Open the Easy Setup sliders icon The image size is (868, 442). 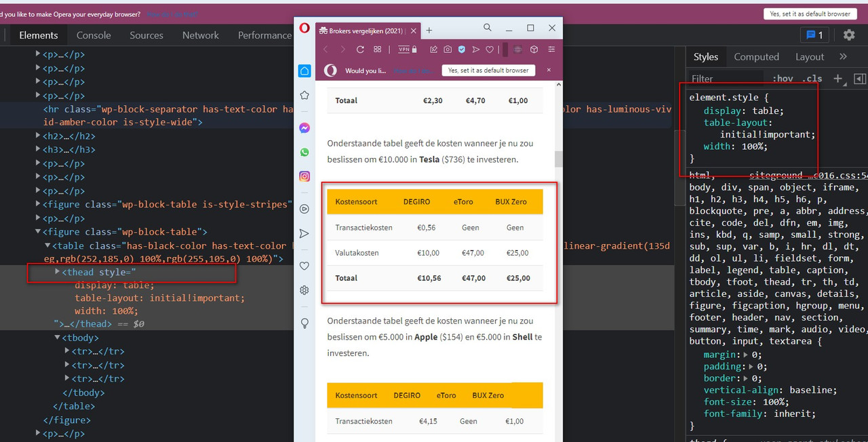(551, 49)
